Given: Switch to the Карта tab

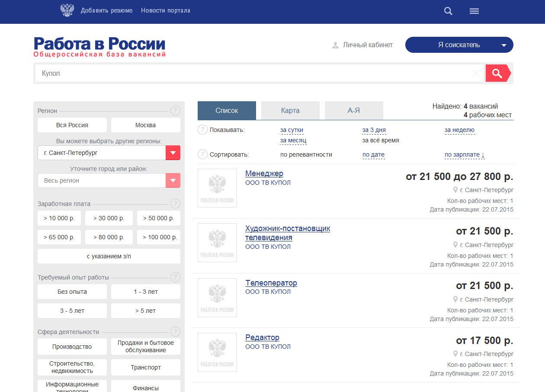Looking at the screenshot, I should tap(290, 110).
